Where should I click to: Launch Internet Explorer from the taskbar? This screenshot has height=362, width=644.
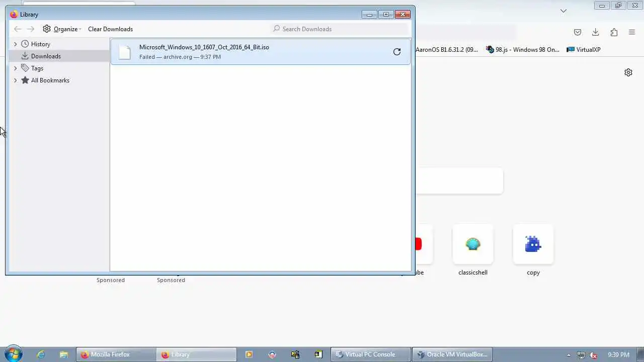(x=41, y=354)
